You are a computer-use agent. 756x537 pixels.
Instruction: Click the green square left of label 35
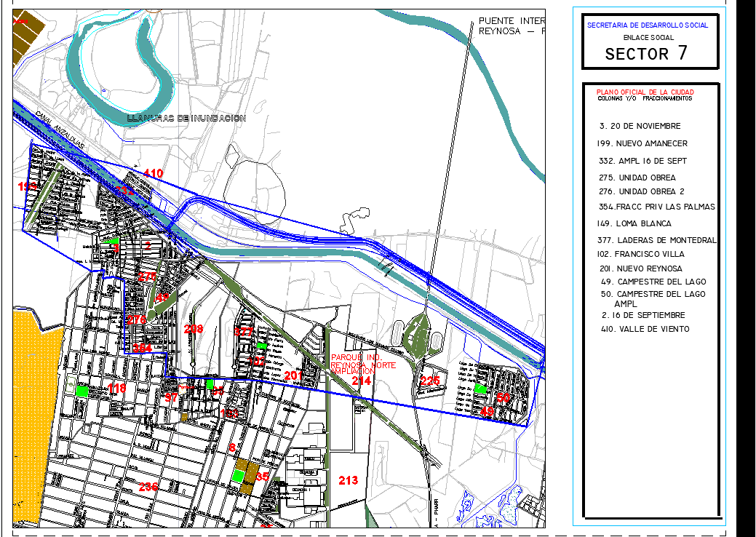(238, 475)
